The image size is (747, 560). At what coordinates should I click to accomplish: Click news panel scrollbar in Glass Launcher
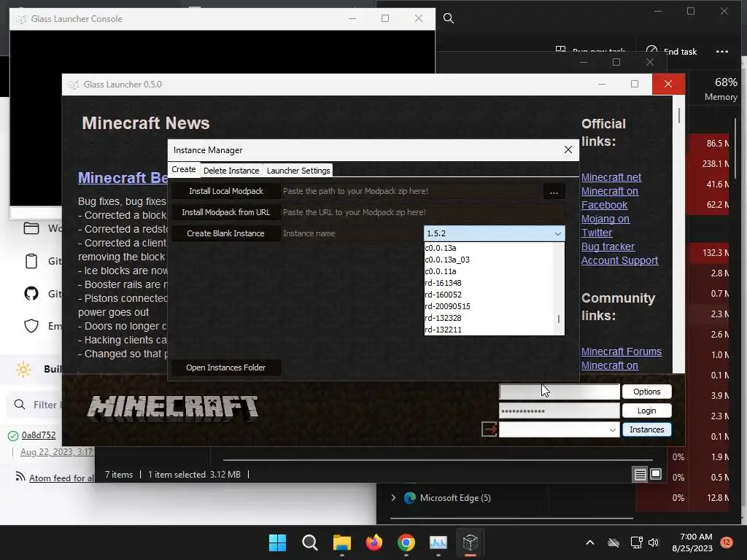pos(679,117)
